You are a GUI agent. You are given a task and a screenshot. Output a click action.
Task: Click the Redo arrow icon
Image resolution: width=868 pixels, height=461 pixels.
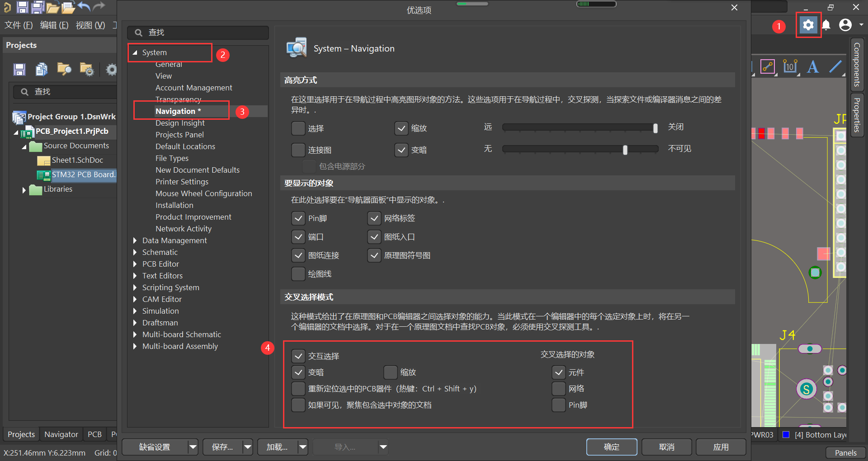(x=99, y=6)
